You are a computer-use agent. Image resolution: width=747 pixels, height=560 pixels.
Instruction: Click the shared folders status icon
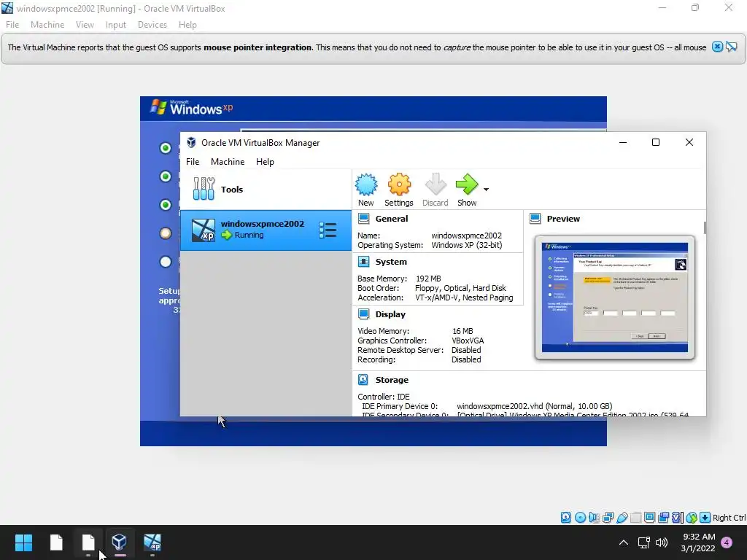tap(635, 518)
